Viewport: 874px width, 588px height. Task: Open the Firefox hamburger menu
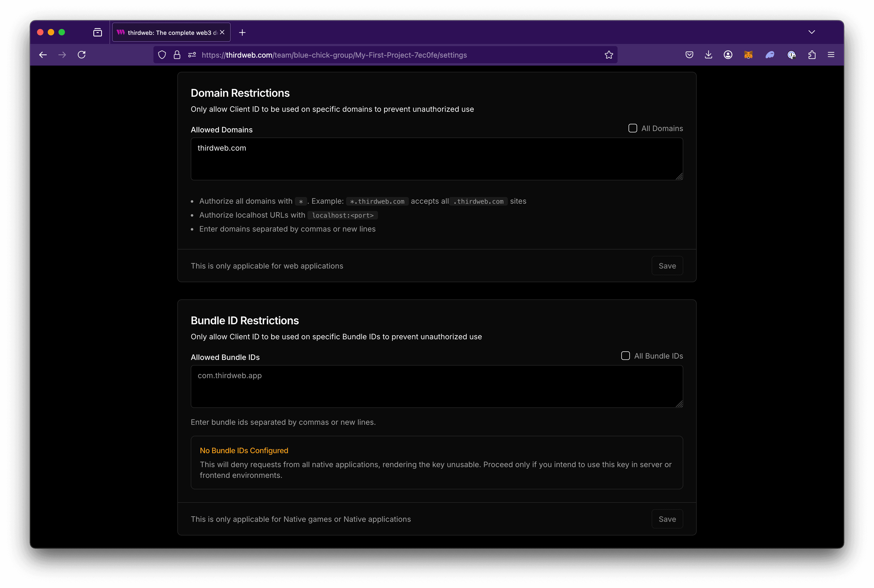(831, 55)
